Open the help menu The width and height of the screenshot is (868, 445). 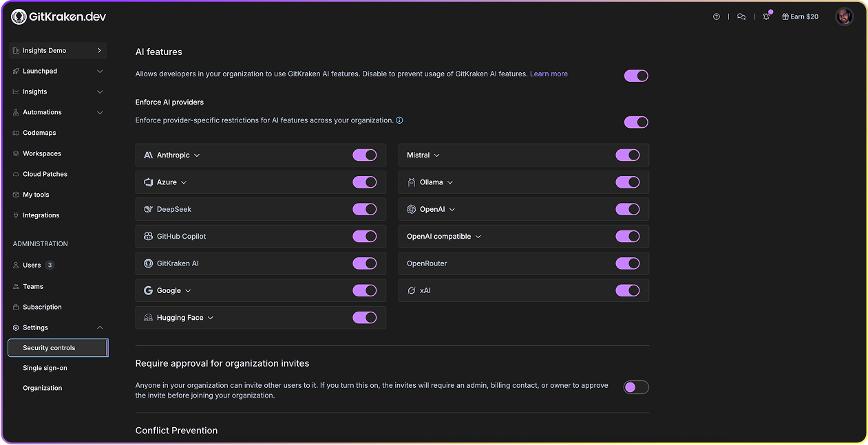pos(717,16)
